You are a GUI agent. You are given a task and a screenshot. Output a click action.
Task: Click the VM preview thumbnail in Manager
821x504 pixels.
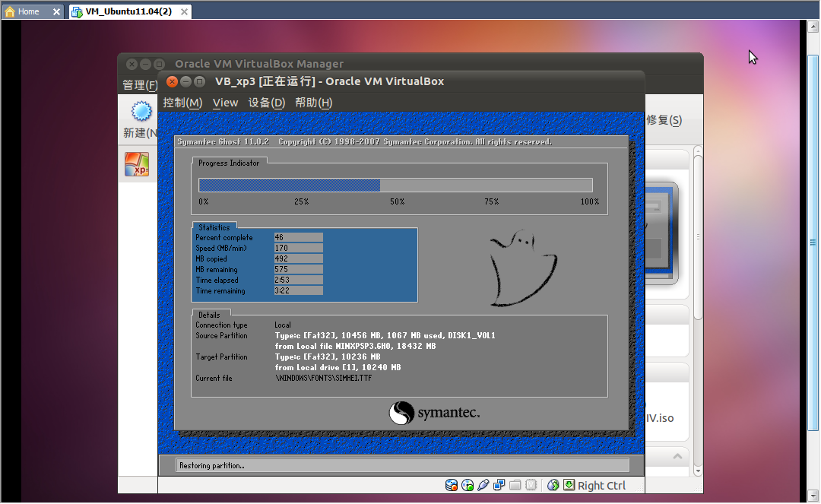(x=661, y=233)
